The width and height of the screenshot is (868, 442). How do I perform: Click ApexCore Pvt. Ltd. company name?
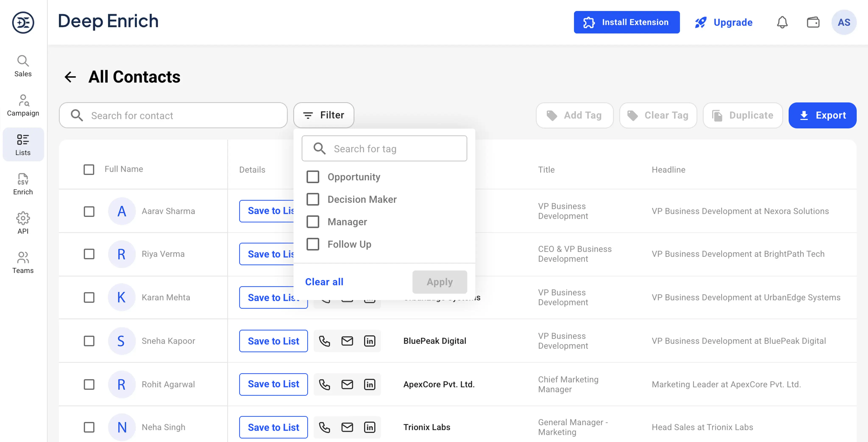point(439,384)
